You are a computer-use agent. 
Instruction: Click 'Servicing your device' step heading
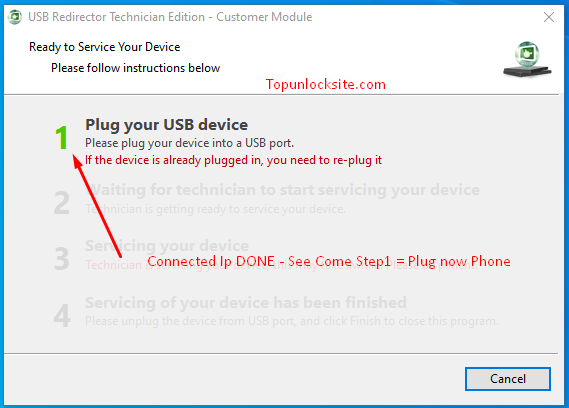point(167,246)
